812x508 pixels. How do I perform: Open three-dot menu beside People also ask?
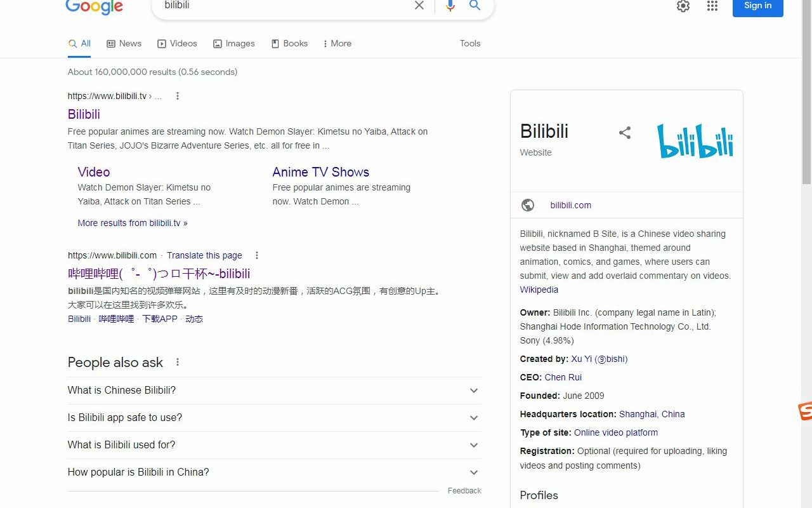tap(178, 362)
